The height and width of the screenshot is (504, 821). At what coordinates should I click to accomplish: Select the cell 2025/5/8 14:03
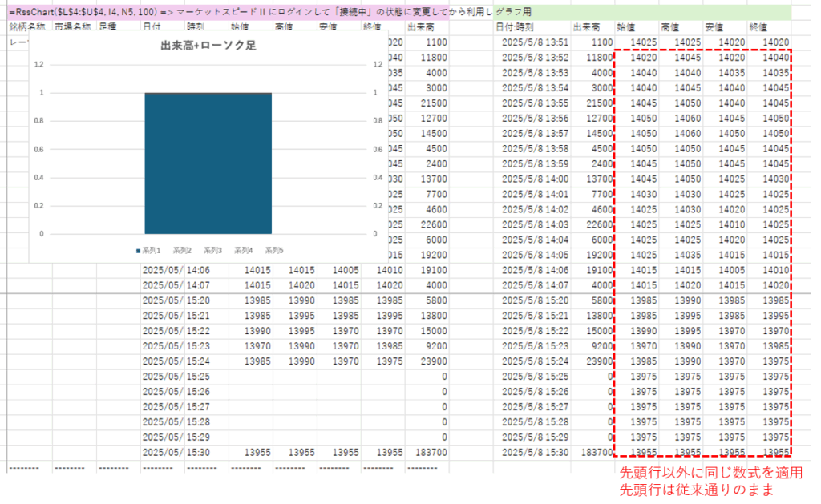click(532, 224)
